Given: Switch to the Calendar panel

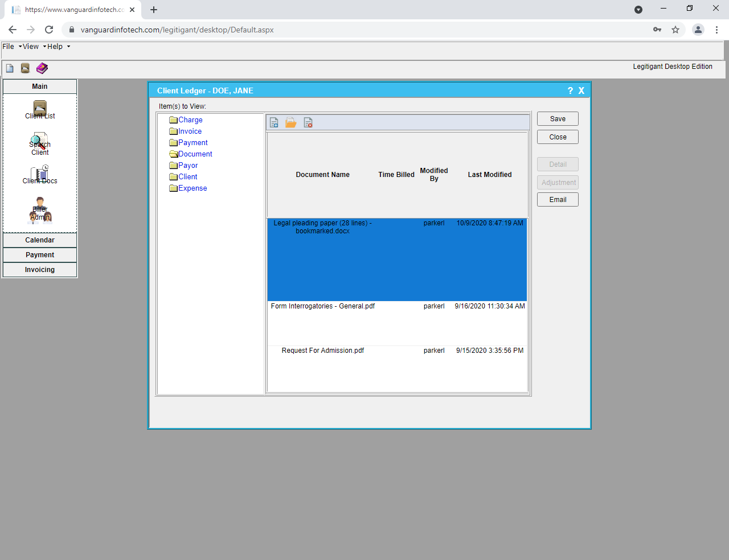Looking at the screenshot, I should click(39, 240).
